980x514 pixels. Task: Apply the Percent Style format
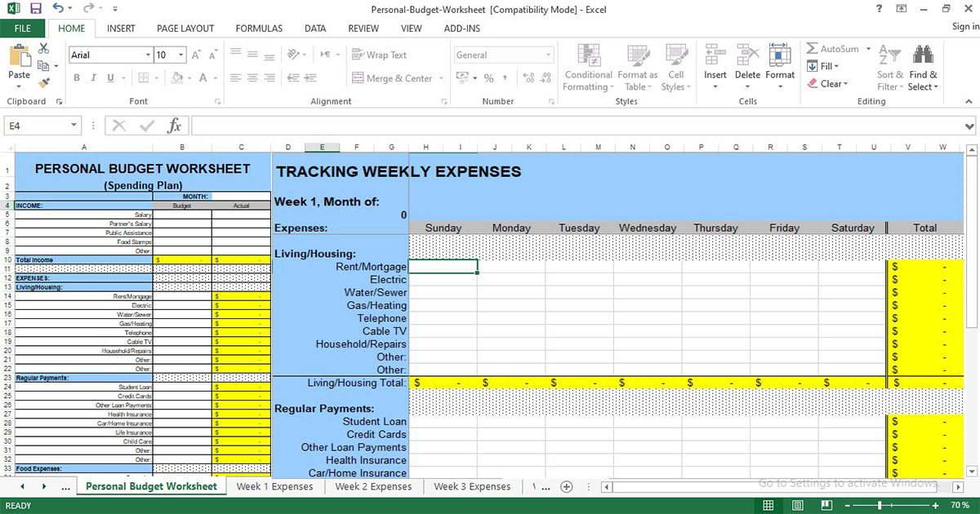pos(488,79)
